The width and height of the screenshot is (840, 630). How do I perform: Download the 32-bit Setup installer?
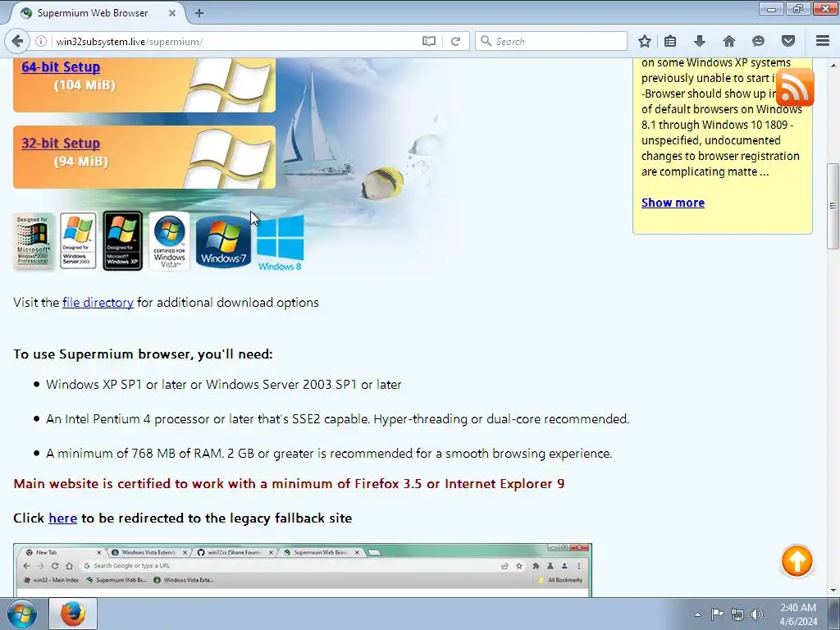(61, 143)
